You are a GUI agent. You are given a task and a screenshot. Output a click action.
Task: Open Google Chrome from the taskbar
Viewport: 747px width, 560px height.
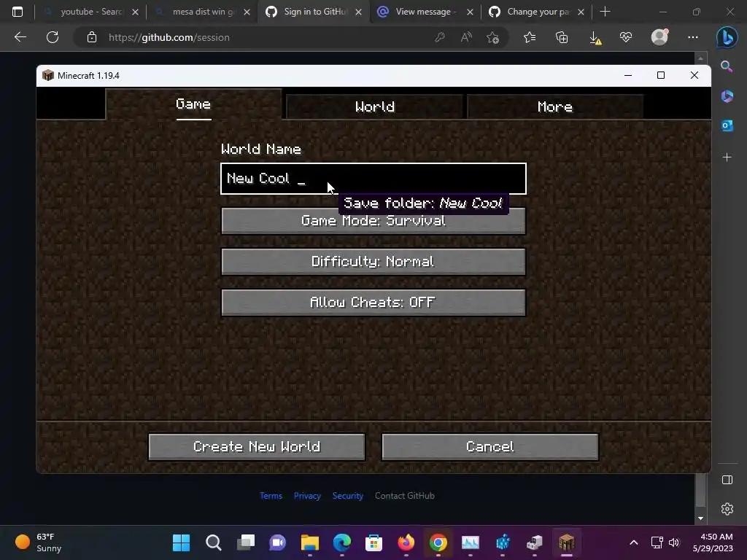click(438, 542)
